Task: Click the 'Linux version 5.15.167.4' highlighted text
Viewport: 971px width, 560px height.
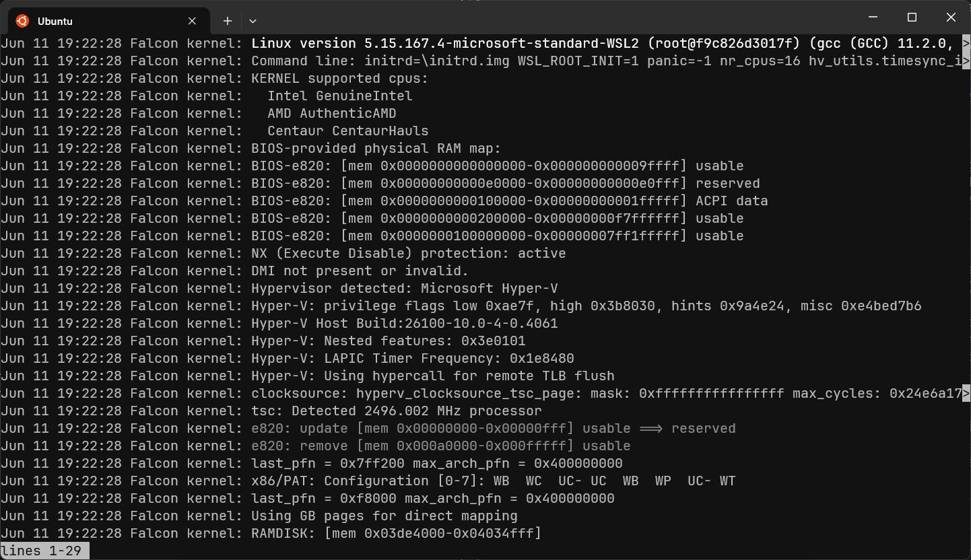Action: (348, 44)
